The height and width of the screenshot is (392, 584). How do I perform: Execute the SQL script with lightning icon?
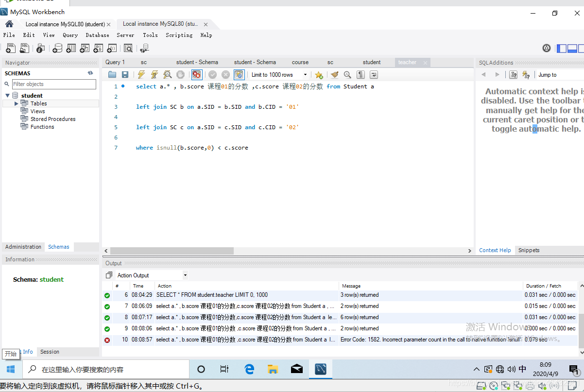141,75
